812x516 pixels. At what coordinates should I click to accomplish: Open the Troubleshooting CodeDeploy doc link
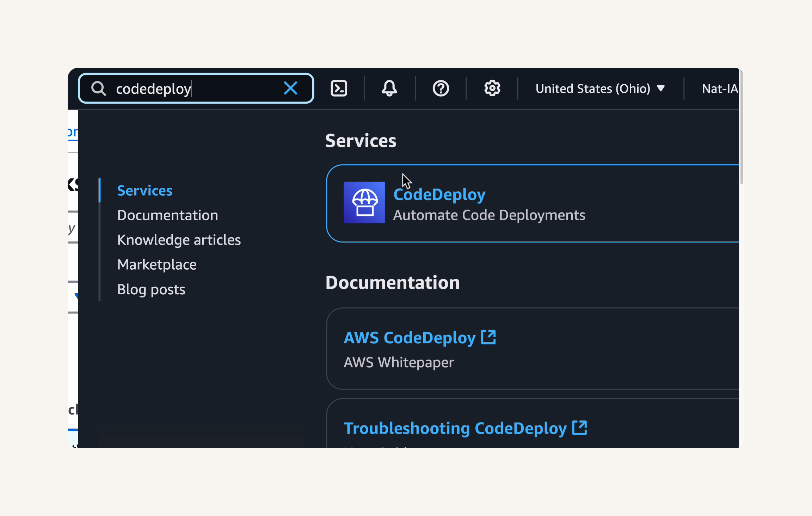tap(455, 428)
